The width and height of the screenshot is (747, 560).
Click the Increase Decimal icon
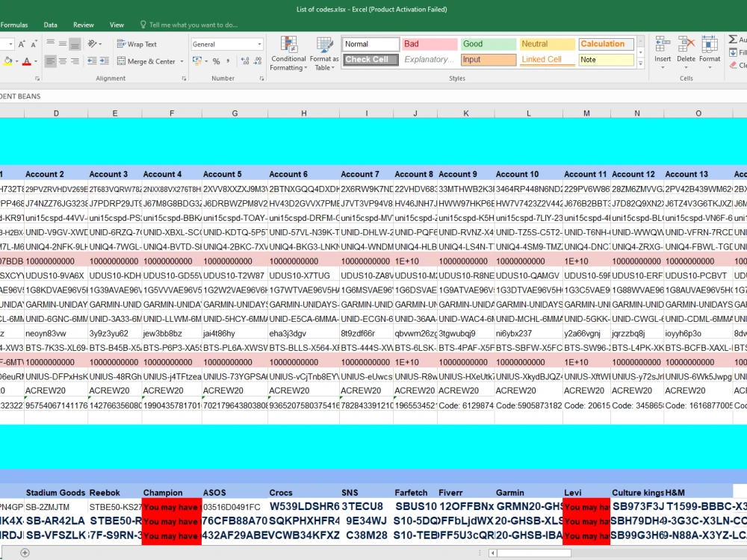(x=245, y=61)
